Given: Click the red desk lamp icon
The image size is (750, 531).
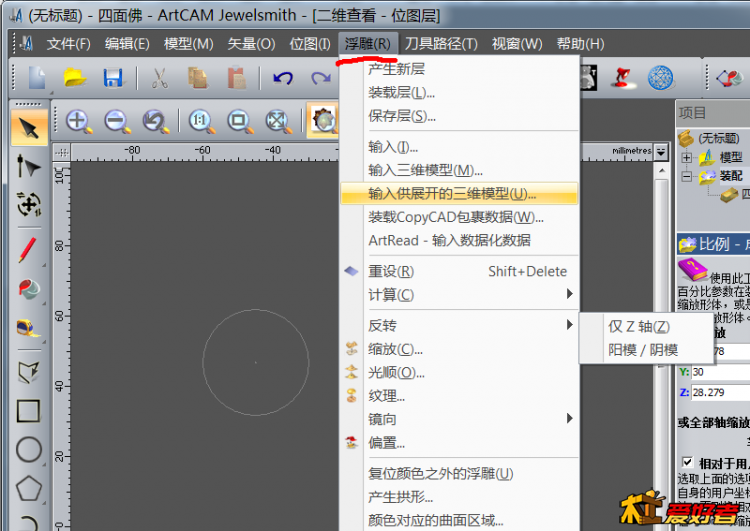Looking at the screenshot, I should tap(622, 78).
